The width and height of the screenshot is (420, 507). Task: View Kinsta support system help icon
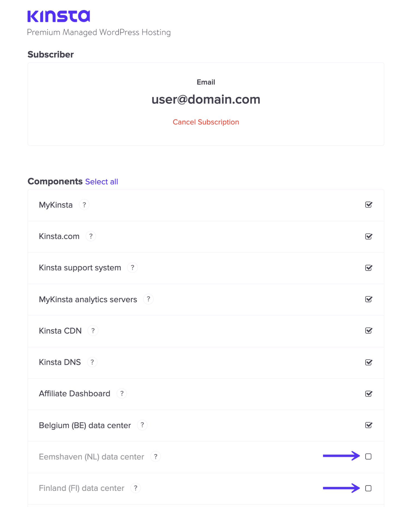click(133, 268)
